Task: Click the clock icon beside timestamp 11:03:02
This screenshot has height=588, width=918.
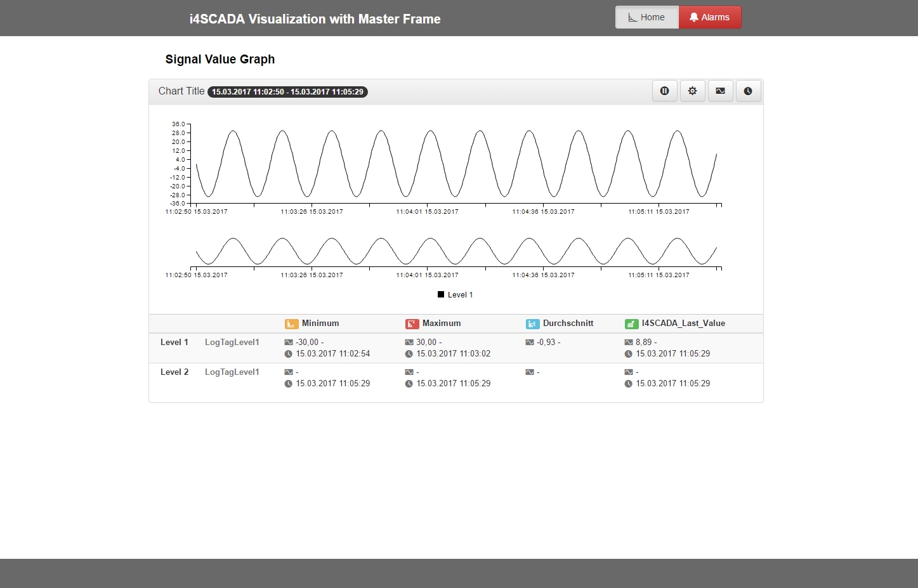Action: click(x=409, y=354)
